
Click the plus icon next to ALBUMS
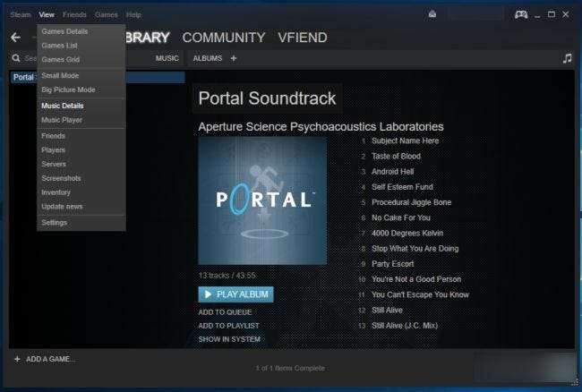[x=234, y=58]
